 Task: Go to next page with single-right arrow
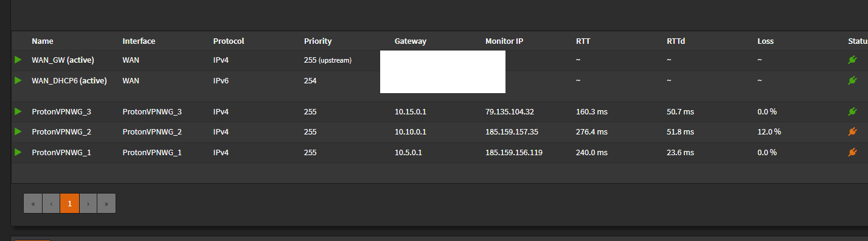coord(88,203)
